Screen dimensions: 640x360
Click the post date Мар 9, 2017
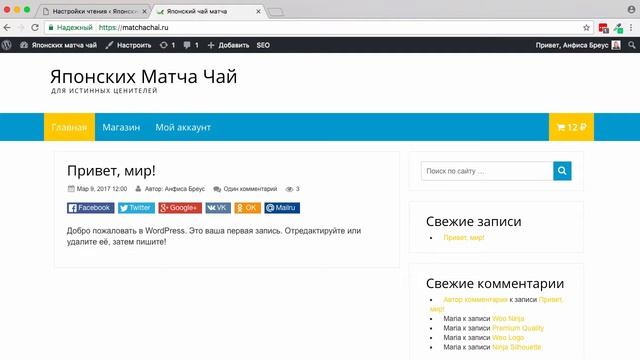point(102,189)
